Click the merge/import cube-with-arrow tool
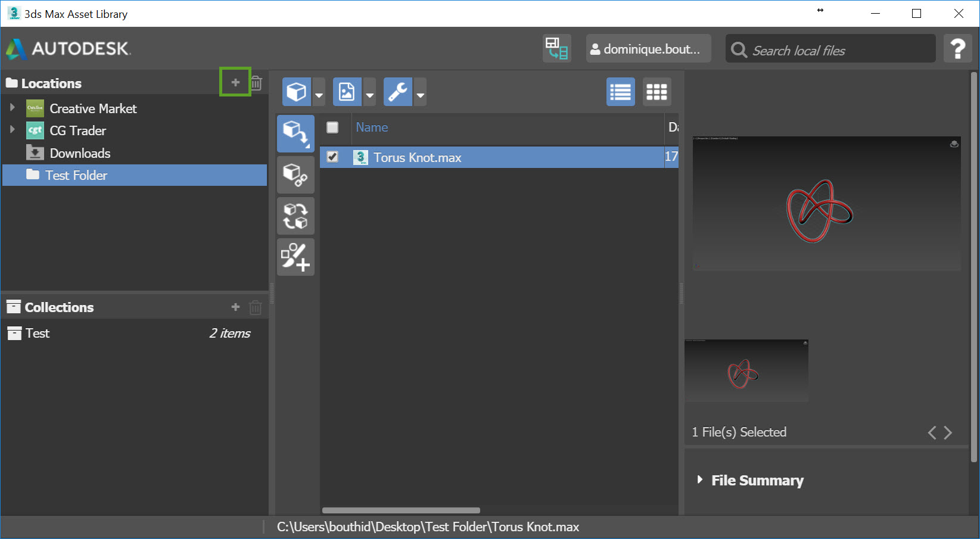Image resolution: width=980 pixels, height=539 pixels. pos(295,133)
